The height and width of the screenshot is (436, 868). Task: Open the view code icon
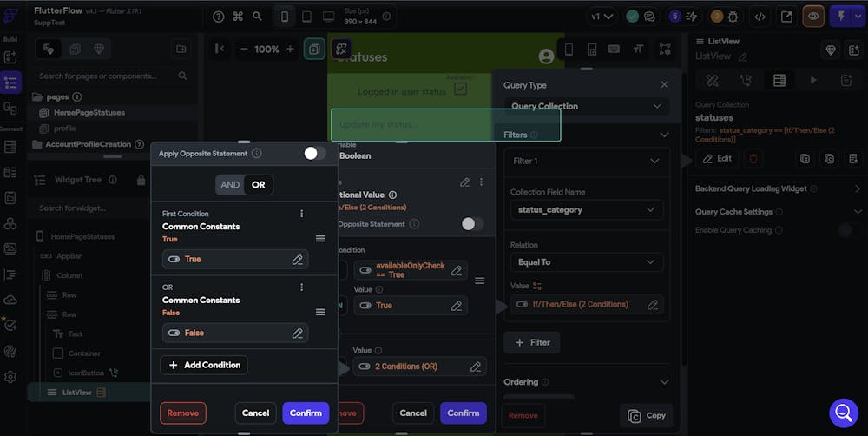(760, 17)
